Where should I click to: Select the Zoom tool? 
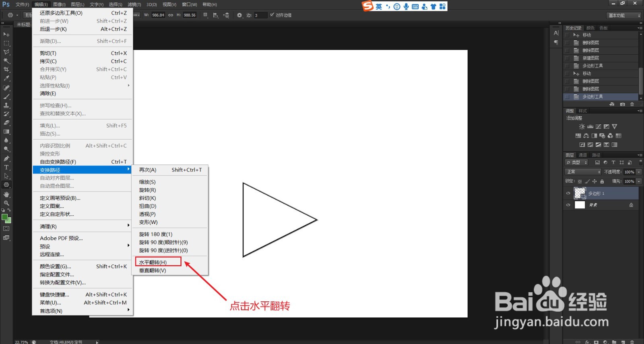tap(6, 203)
